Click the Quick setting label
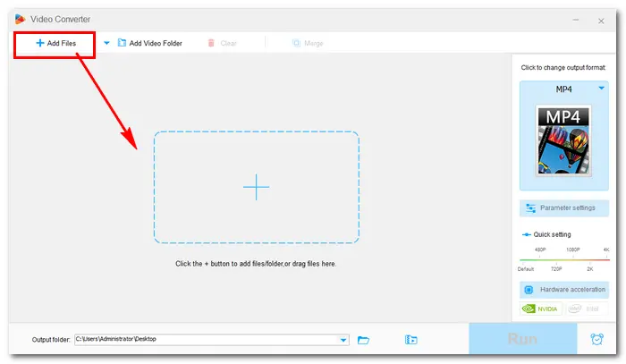Screen dimensions: 626x364 pos(552,234)
